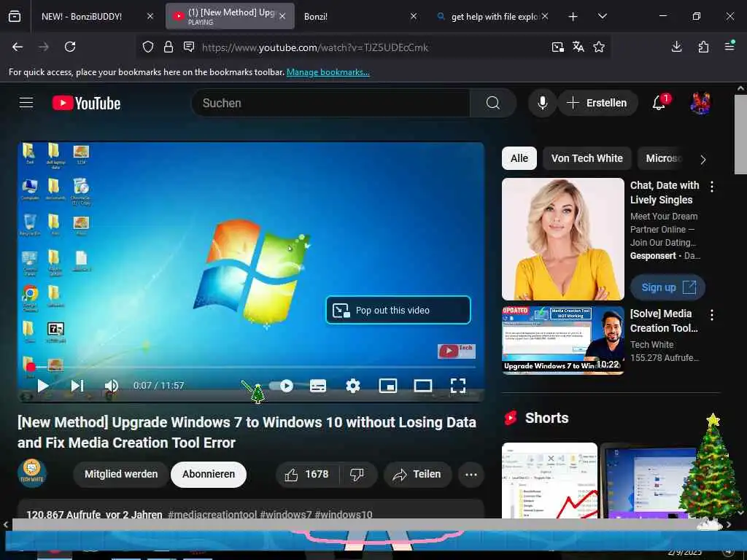Dislike the video with thumbs down

click(357, 474)
